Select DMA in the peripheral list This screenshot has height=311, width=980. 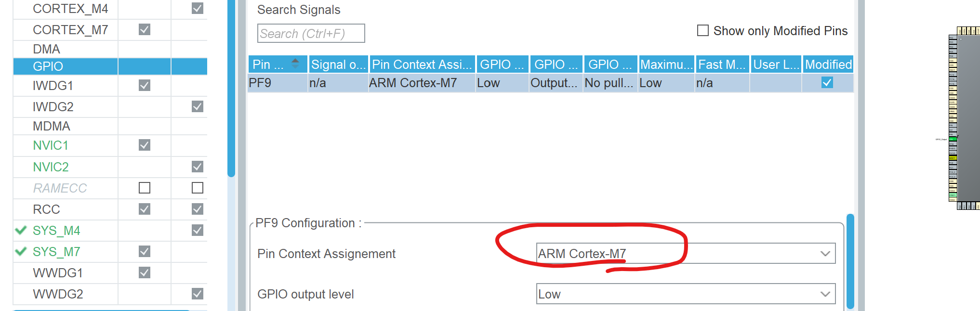[x=47, y=49]
